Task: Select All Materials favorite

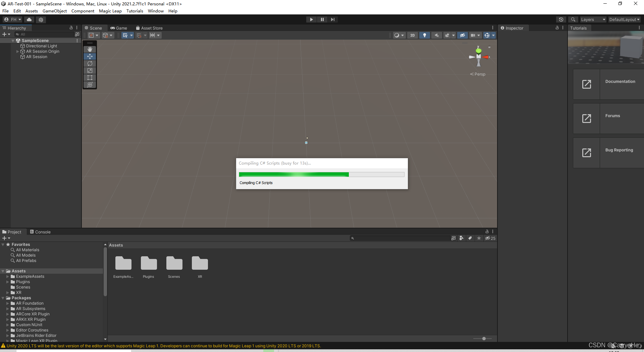Action: click(28, 250)
